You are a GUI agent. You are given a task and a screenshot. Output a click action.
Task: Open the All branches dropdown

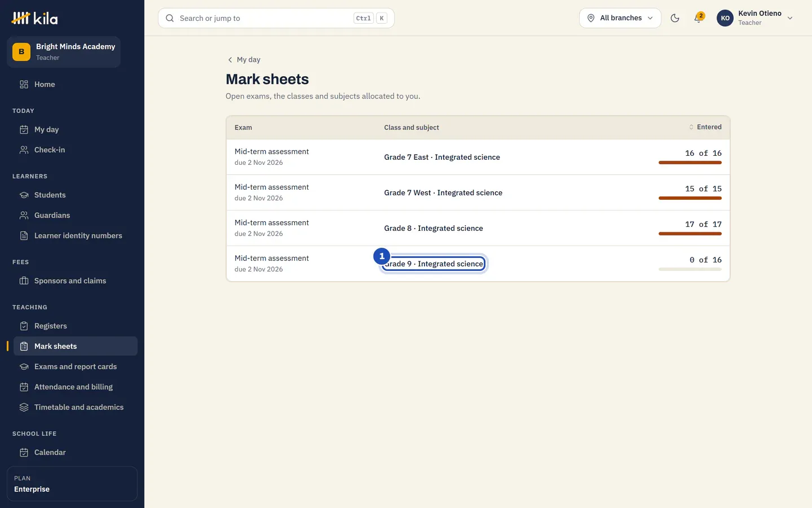click(620, 18)
